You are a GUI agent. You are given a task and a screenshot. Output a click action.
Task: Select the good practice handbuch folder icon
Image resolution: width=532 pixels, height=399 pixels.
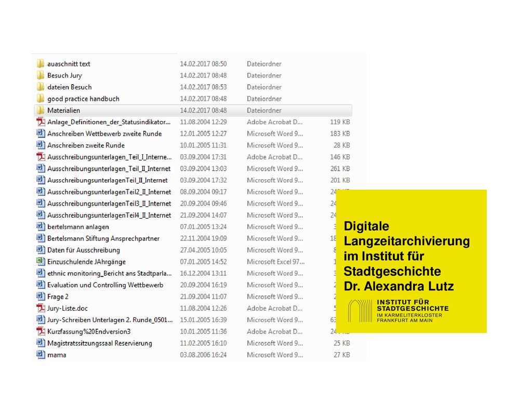point(41,99)
